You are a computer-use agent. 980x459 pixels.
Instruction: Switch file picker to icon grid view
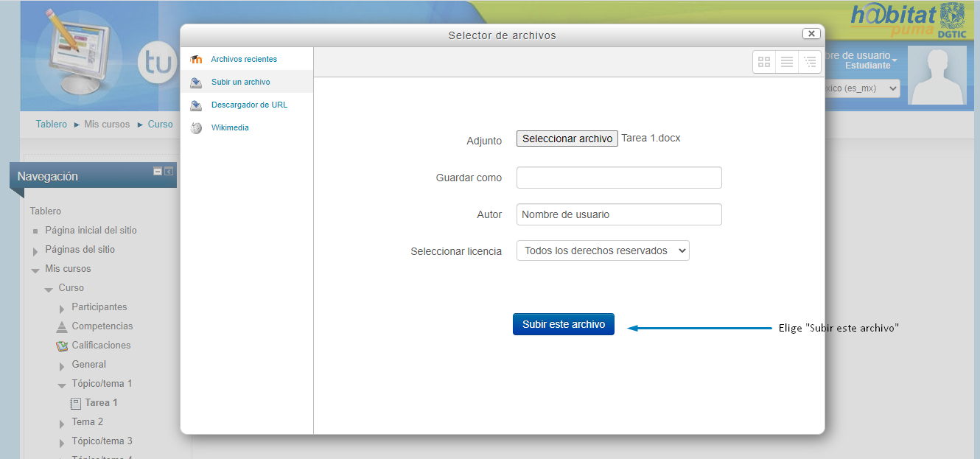(x=764, y=63)
